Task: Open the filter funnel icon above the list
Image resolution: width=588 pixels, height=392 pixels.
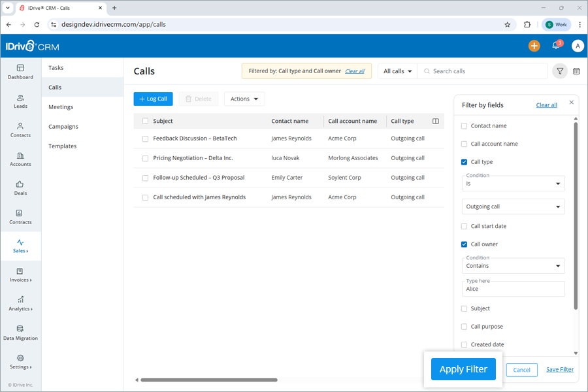Action: tap(559, 71)
